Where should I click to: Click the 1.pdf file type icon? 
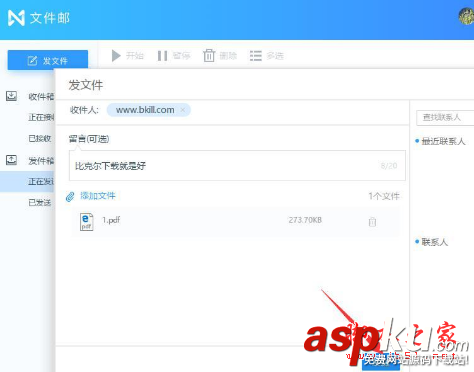coord(86,222)
